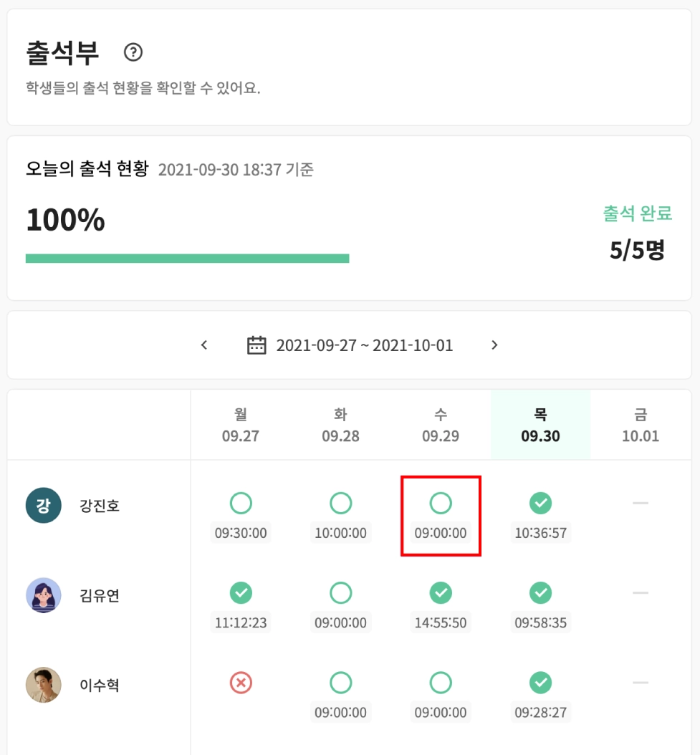This screenshot has height=755, width=700.
Task: Go to the previous week
Action: [x=204, y=345]
